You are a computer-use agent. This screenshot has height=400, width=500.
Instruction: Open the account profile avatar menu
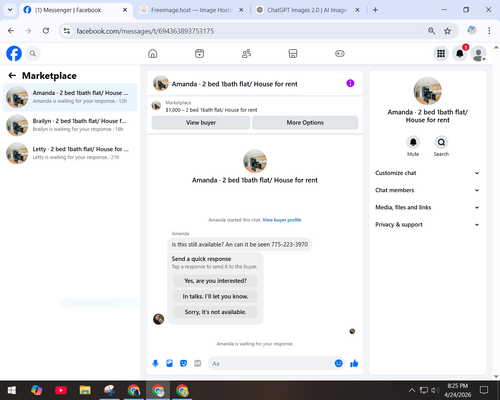[478, 53]
